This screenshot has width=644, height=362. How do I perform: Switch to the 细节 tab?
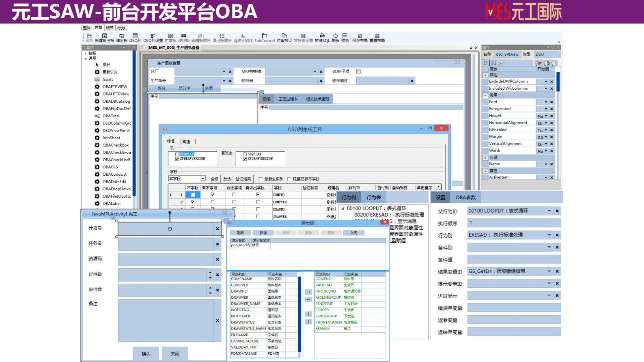(110, 28)
